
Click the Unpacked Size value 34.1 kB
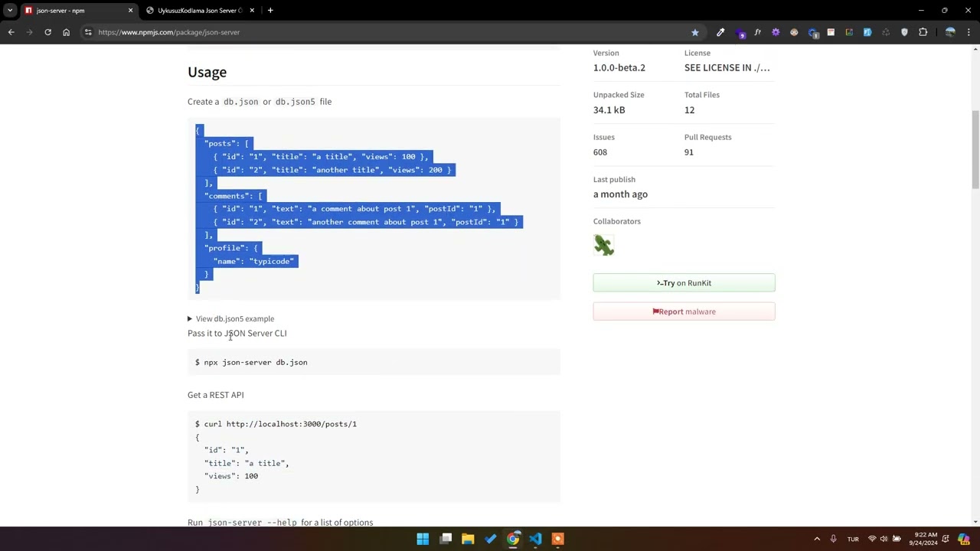point(609,109)
